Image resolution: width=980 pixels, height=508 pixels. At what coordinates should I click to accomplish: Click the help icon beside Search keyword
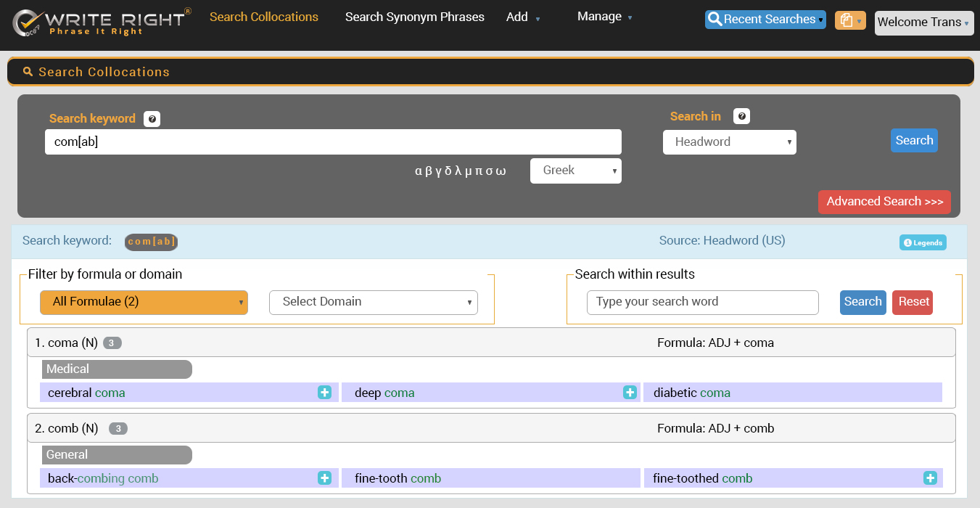(x=152, y=119)
